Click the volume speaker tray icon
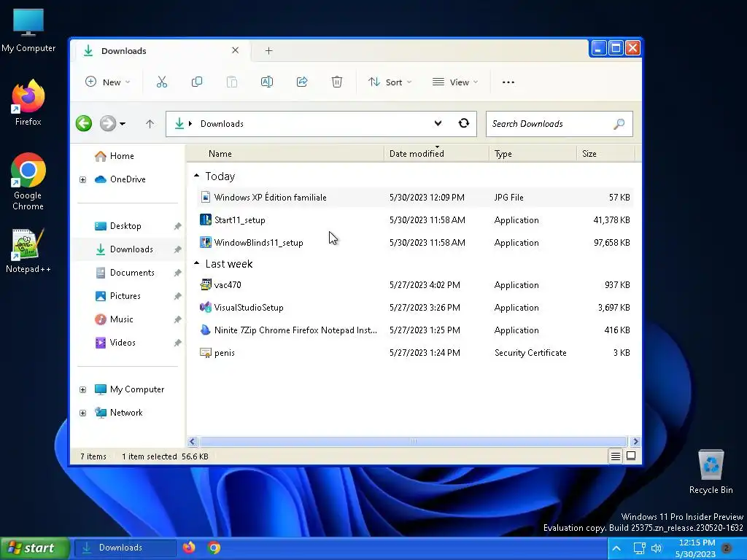 (656, 548)
